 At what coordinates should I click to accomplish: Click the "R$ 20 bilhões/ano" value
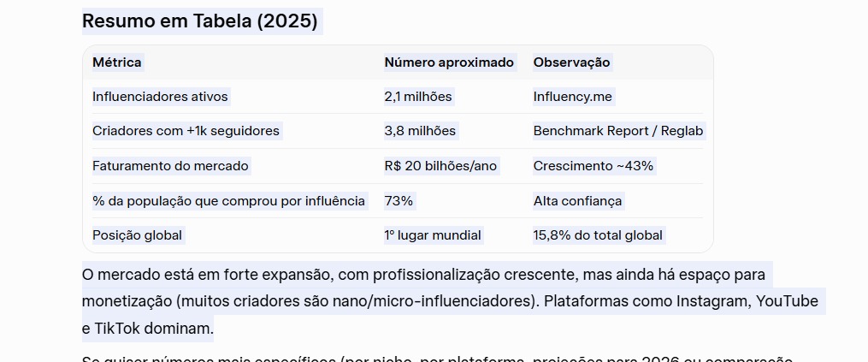440,166
